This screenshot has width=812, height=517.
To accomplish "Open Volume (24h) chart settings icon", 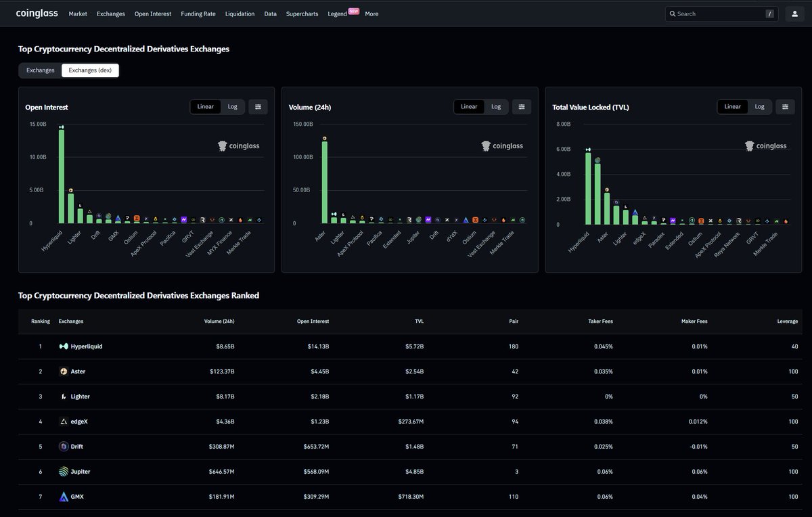I will (522, 106).
